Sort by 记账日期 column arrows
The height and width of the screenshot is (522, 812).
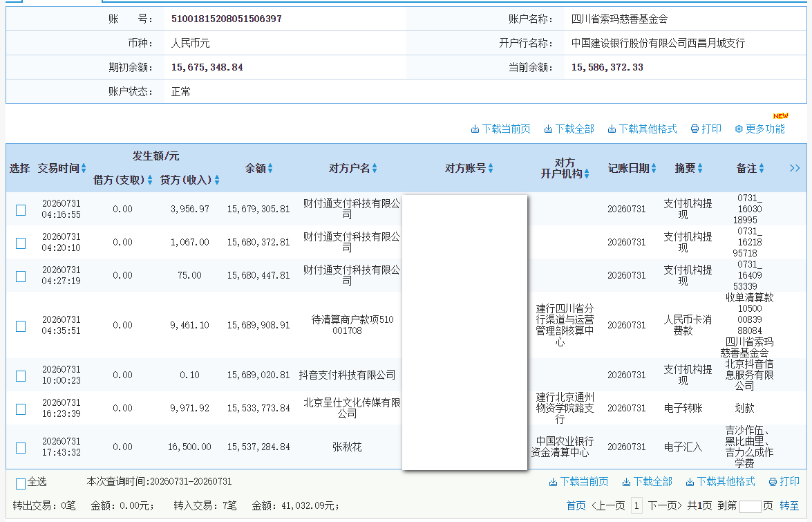[654, 168]
